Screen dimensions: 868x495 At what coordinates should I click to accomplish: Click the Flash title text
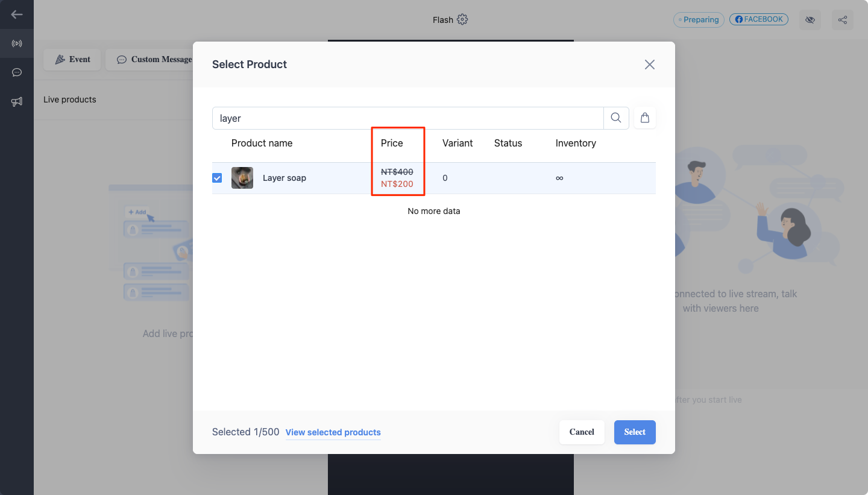click(x=443, y=20)
